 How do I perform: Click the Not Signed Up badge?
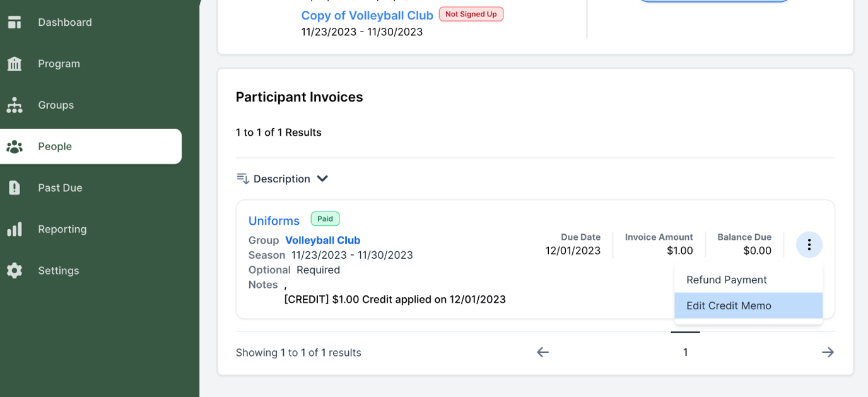pos(471,13)
